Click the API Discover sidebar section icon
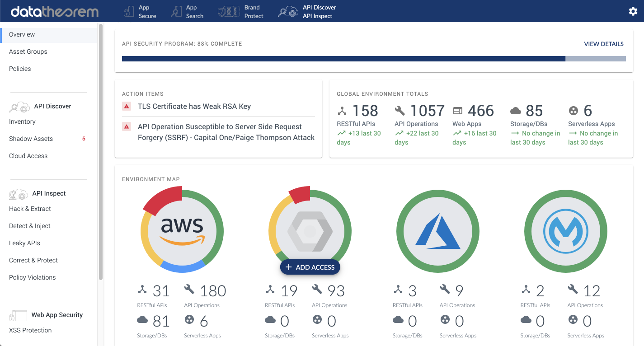Viewport: 644px width, 346px height. [x=19, y=107]
